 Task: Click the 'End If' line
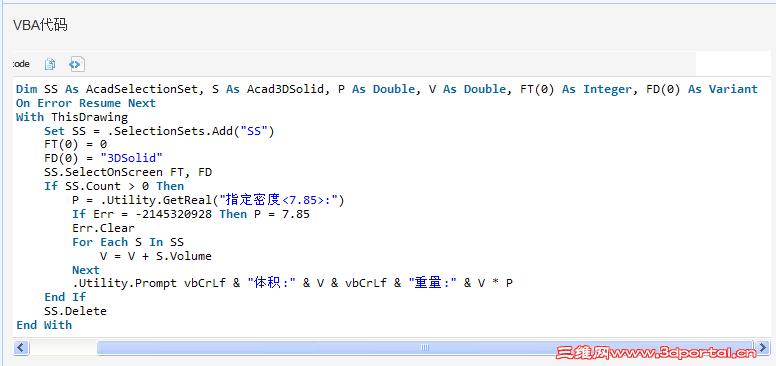(x=65, y=297)
